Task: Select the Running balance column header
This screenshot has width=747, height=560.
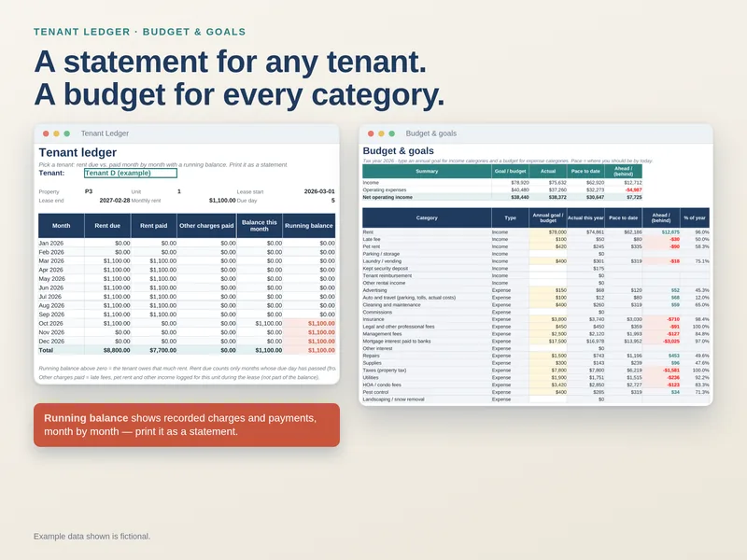Action: point(309,226)
